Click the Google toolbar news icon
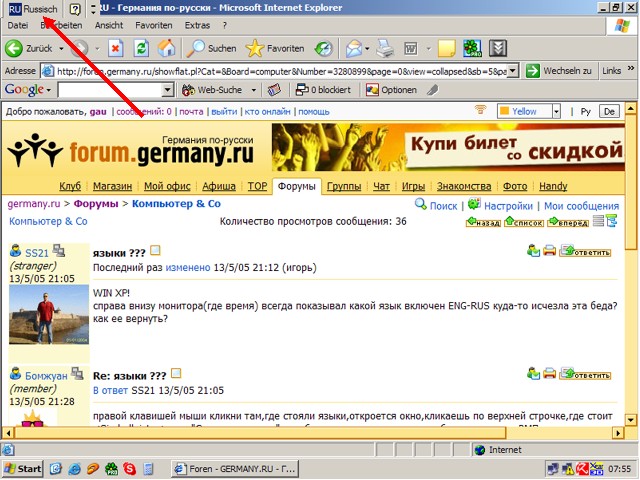The image size is (640, 480). 274,90
